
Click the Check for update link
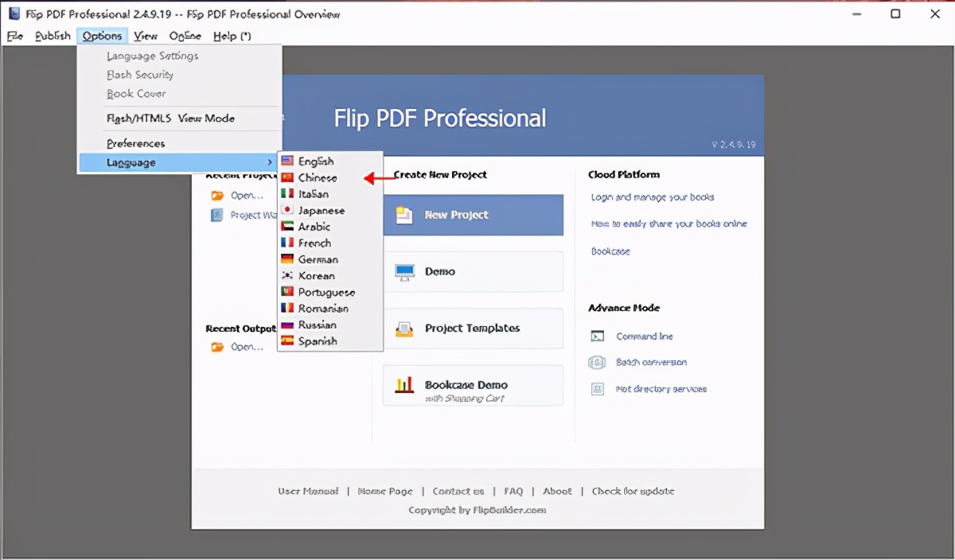(633, 491)
